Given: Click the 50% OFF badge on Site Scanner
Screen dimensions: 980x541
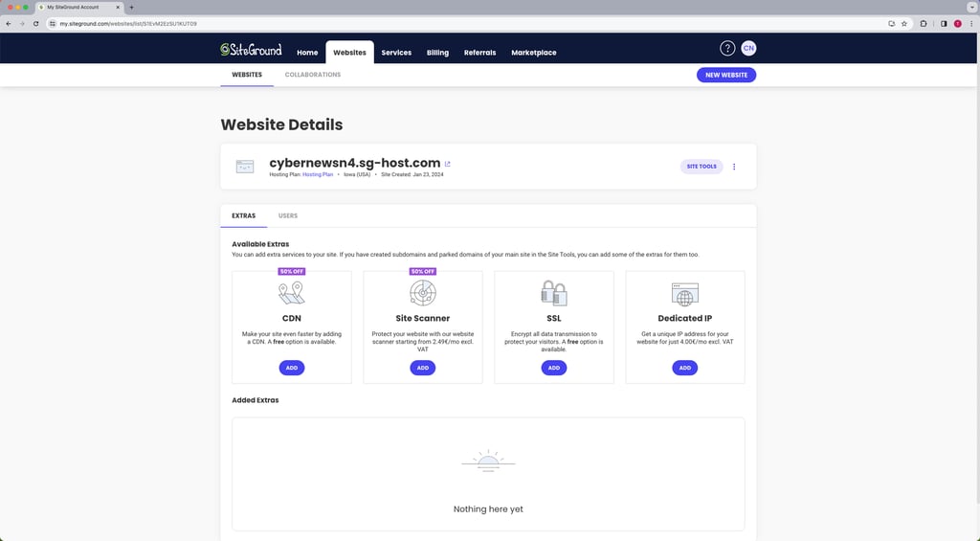Looking at the screenshot, I should [422, 271].
